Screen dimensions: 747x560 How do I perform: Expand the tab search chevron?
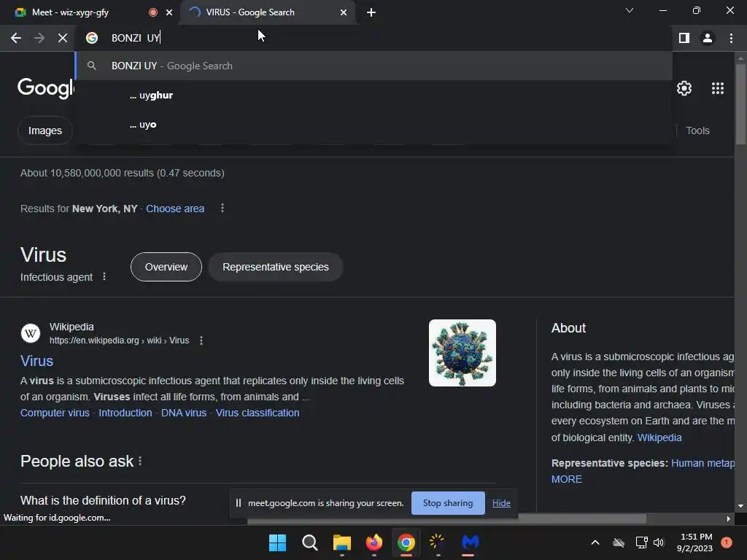coord(630,10)
